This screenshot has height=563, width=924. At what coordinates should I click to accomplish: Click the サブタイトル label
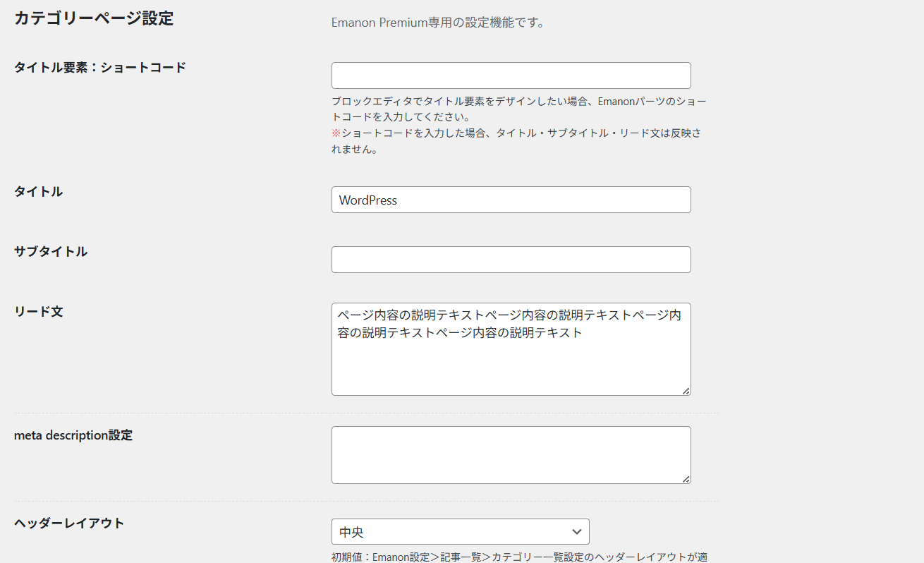51,251
